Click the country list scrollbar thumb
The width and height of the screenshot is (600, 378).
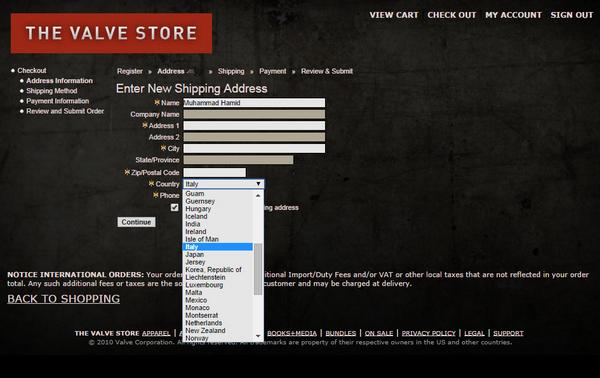[x=258, y=269]
